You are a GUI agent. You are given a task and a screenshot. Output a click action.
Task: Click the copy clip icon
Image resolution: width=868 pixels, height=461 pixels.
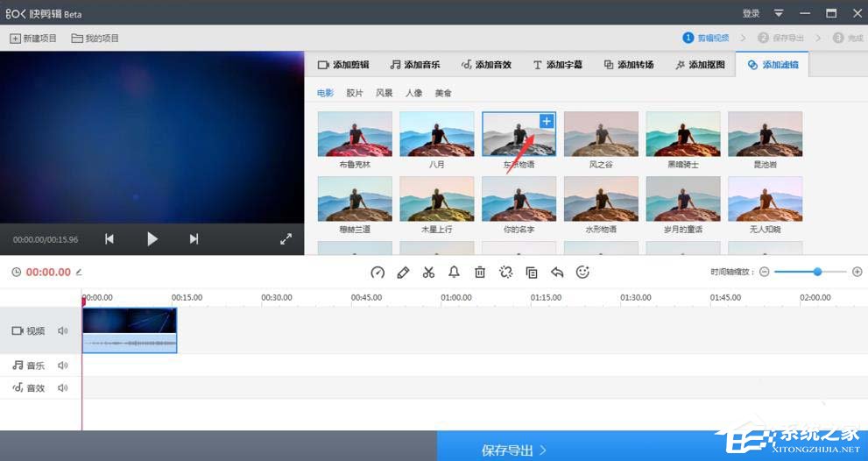click(x=532, y=272)
